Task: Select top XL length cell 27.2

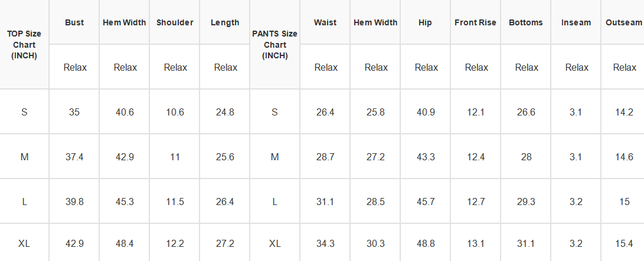Action: (x=225, y=243)
